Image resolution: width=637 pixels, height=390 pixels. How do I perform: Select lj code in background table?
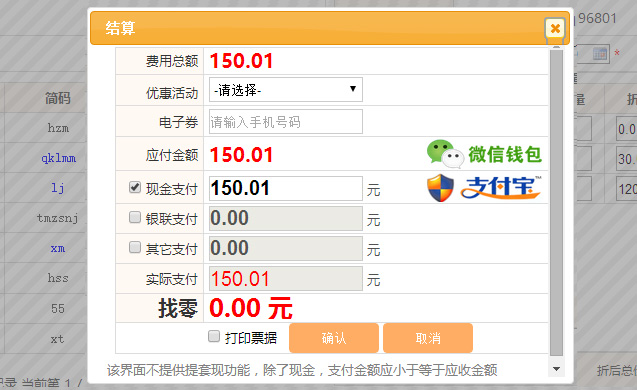pyautogui.click(x=58, y=188)
